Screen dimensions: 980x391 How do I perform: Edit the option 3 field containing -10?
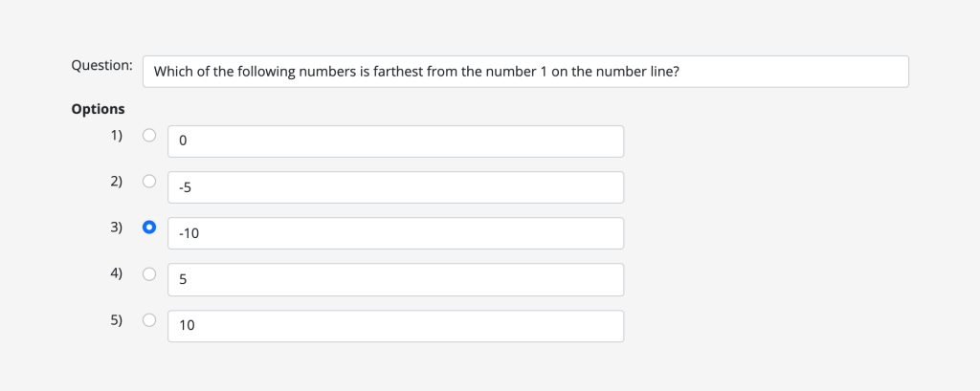395,233
